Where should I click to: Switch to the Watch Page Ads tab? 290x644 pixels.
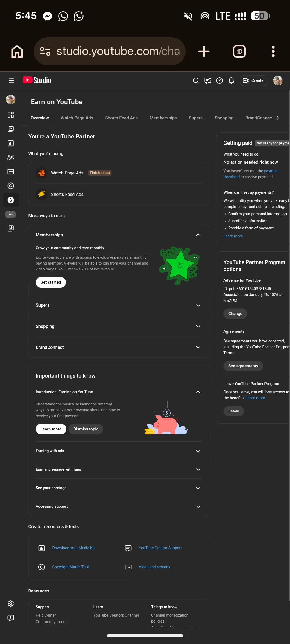point(77,118)
